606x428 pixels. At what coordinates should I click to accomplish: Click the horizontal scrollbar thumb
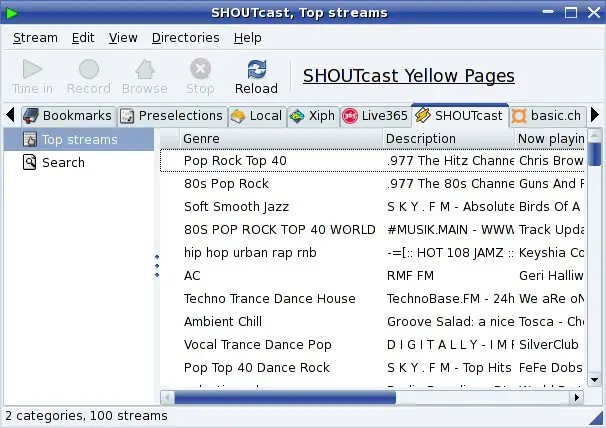coord(285,397)
